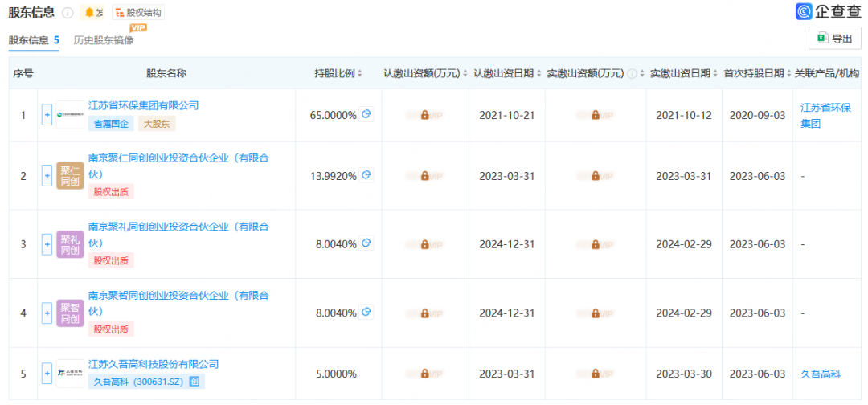
Task: Expand row of 江苏久吾高科技股份有限公司
Action: pos(47,374)
